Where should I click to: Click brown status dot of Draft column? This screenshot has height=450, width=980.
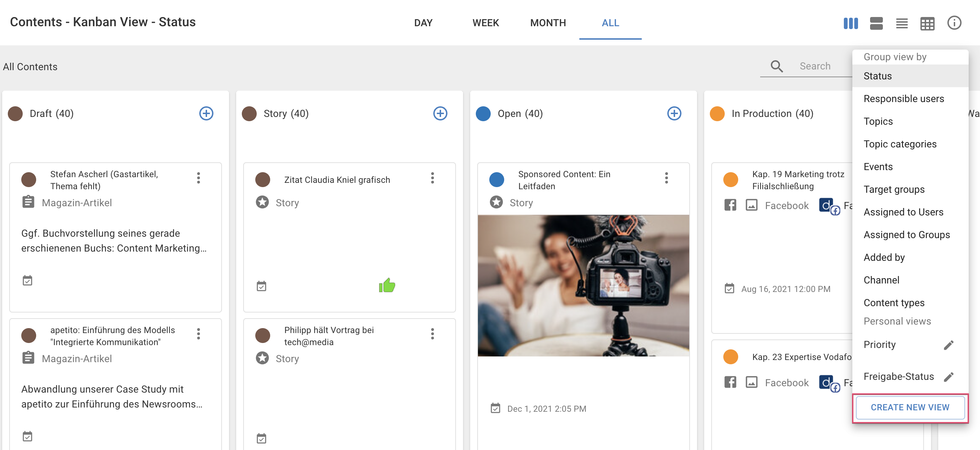click(15, 114)
